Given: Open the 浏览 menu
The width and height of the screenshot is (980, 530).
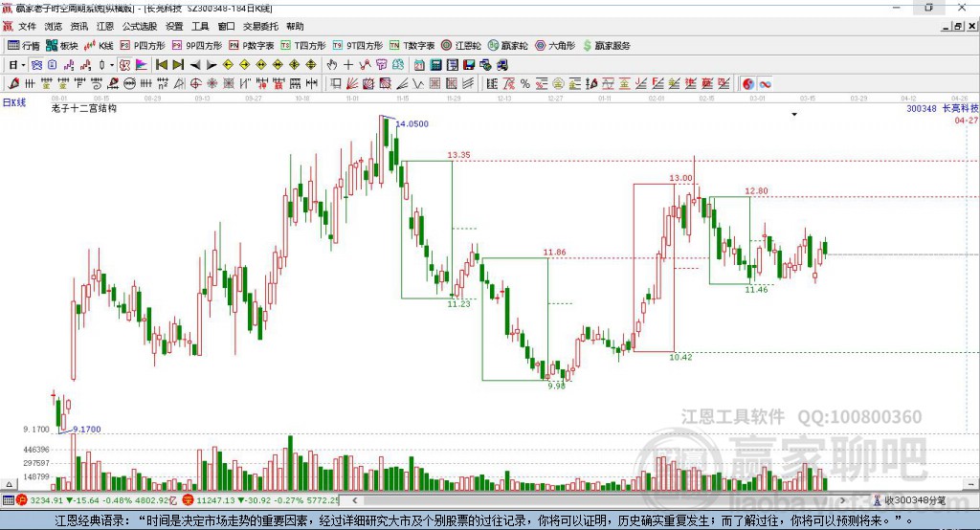Looking at the screenshot, I should coord(54,26).
